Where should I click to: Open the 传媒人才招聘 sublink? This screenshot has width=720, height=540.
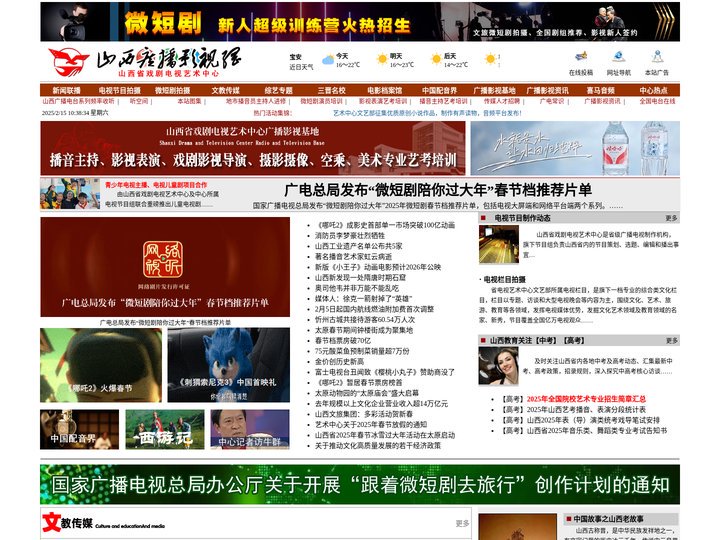pos(502,101)
